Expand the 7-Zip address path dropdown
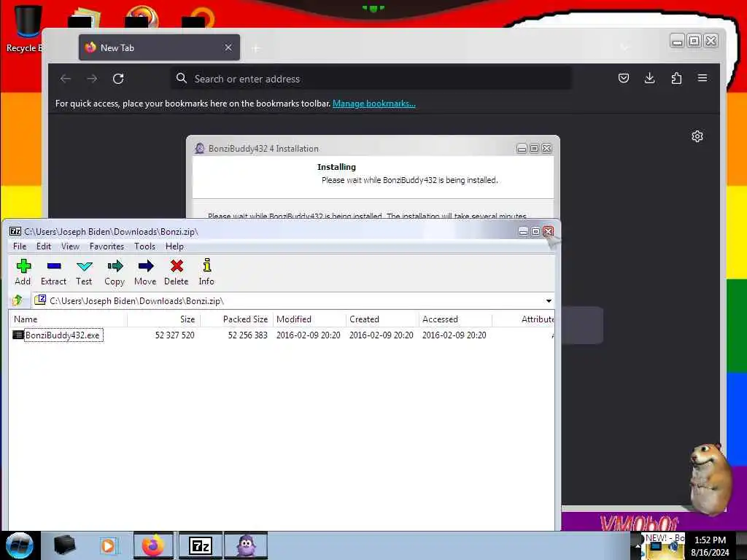Image resolution: width=747 pixels, height=560 pixels. [549, 301]
